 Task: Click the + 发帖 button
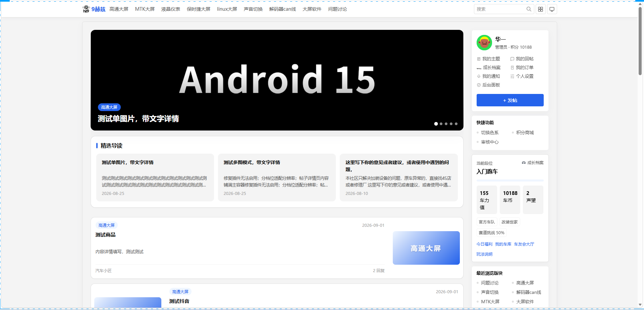[510, 100]
